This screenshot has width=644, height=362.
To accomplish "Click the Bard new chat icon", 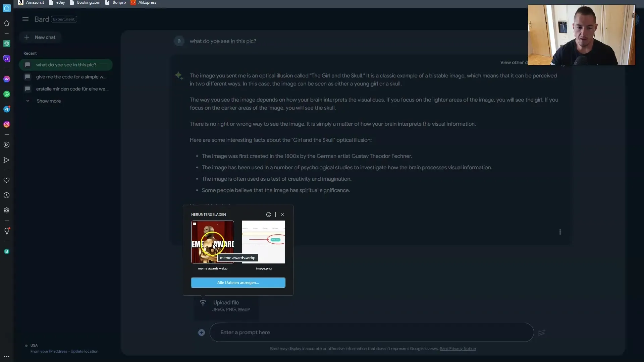I will (x=27, y=37).
